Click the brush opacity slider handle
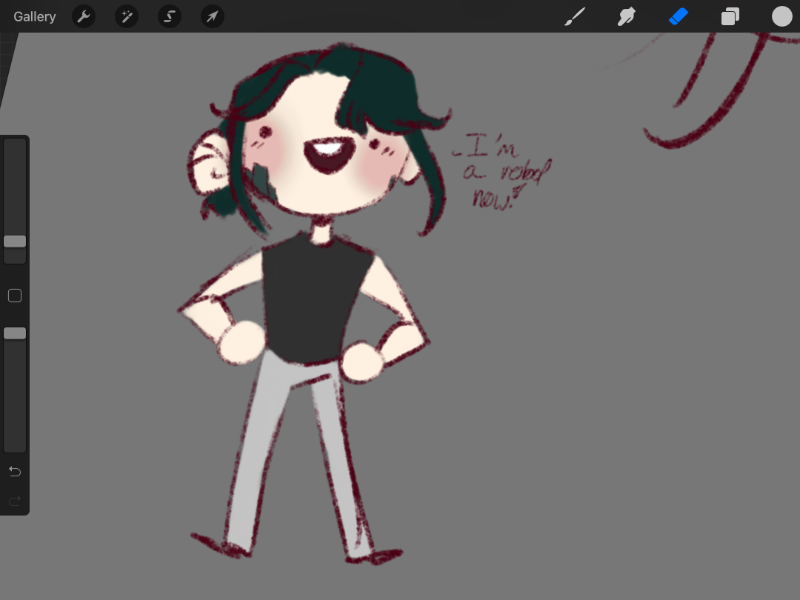The image size is (800, 600). click(x=15, y=333)
